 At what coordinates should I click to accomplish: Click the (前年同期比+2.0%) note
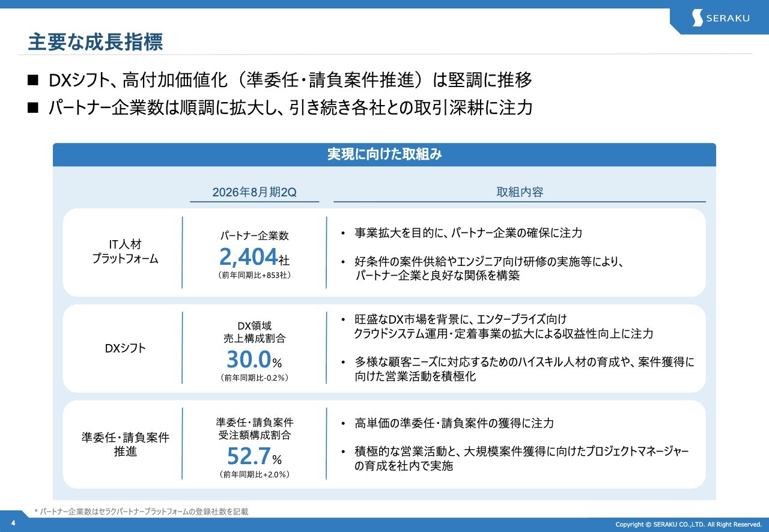click(254, 474)
